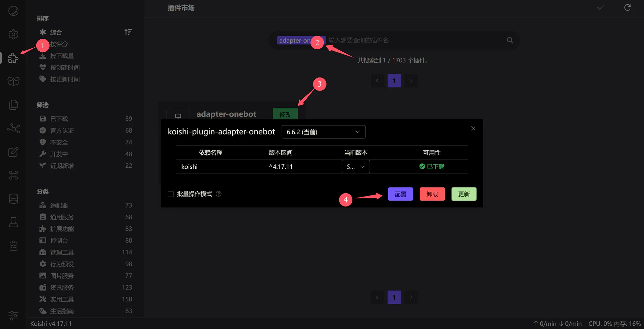Image resolution: width=644 pixels, height=329 pixels.
Task: Sort by 综合
Action: tap(56, 32)
